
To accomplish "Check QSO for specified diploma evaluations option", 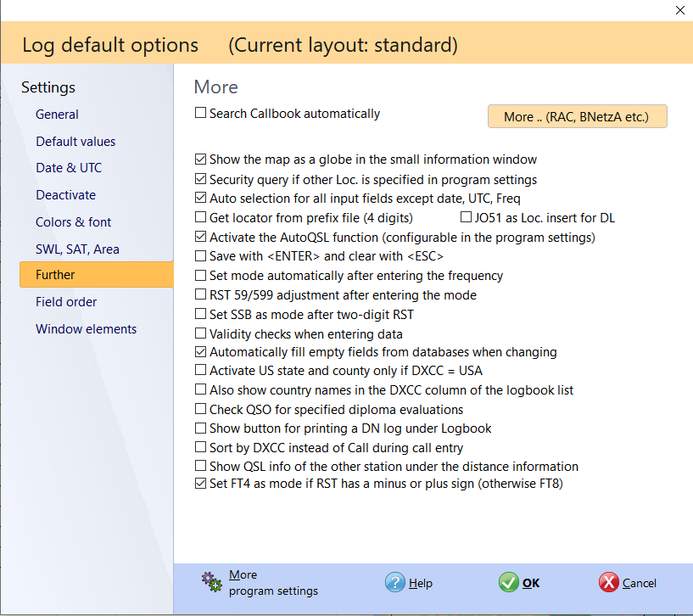I will click(200, 409).
